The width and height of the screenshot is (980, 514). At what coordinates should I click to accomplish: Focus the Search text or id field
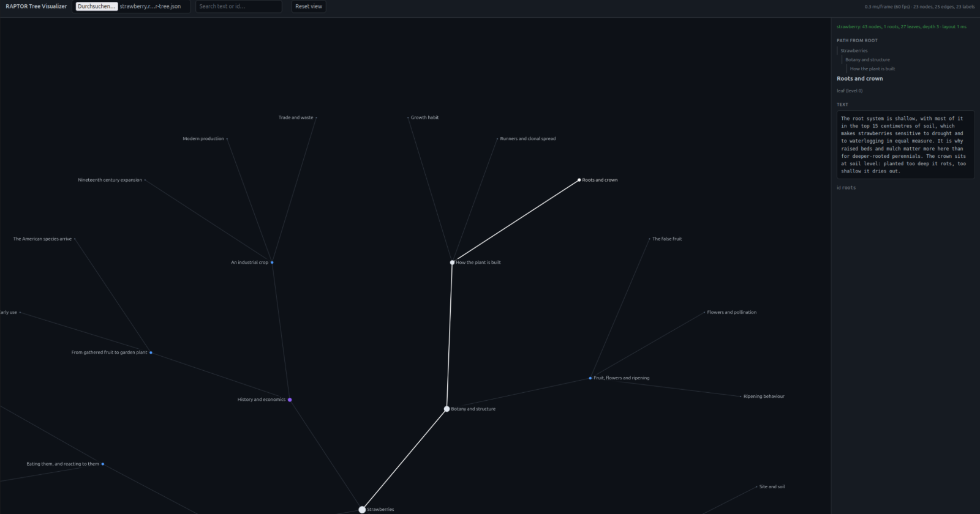pyautogui.click(x=239, y=6)
